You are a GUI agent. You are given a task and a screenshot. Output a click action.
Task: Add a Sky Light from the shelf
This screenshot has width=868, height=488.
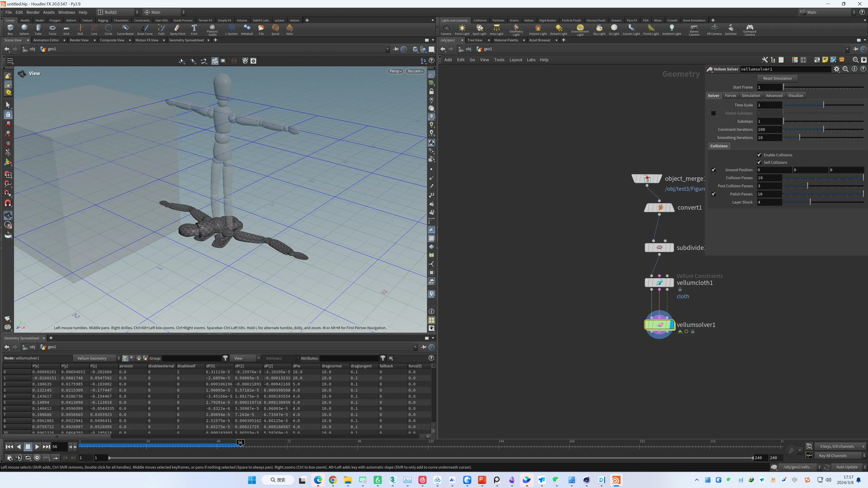tap(599, 30)
